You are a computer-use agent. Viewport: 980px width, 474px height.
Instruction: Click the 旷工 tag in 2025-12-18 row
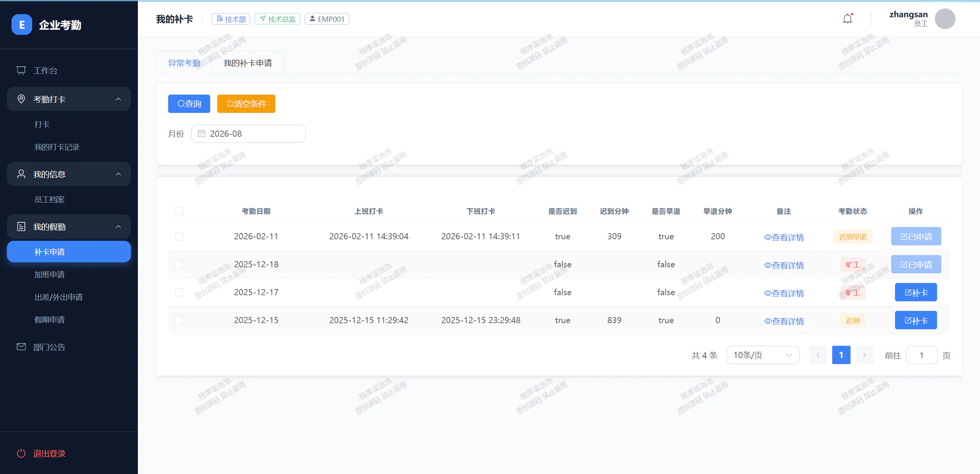click(x=852, y=265)
